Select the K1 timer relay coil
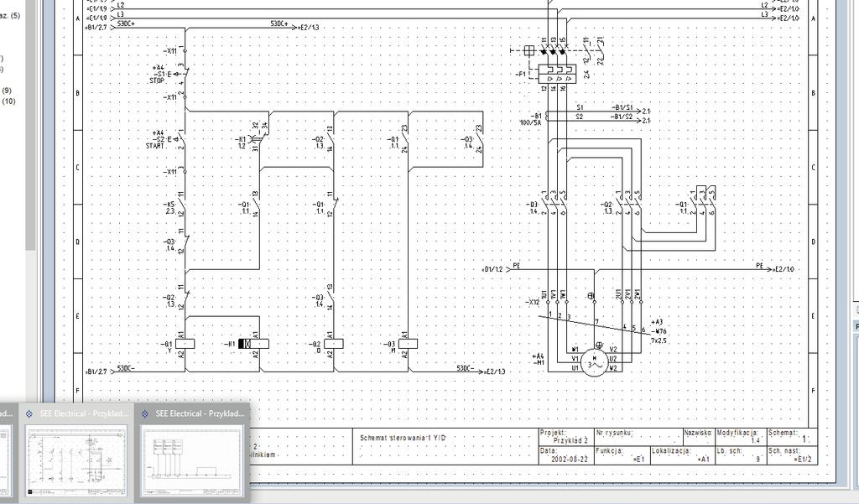This screenshot has width=859, height=504. [x=253, y=344]
